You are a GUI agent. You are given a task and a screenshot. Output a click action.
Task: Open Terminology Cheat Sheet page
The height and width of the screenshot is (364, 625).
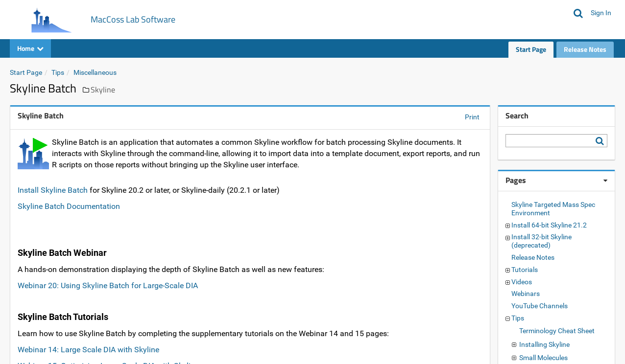557,331
